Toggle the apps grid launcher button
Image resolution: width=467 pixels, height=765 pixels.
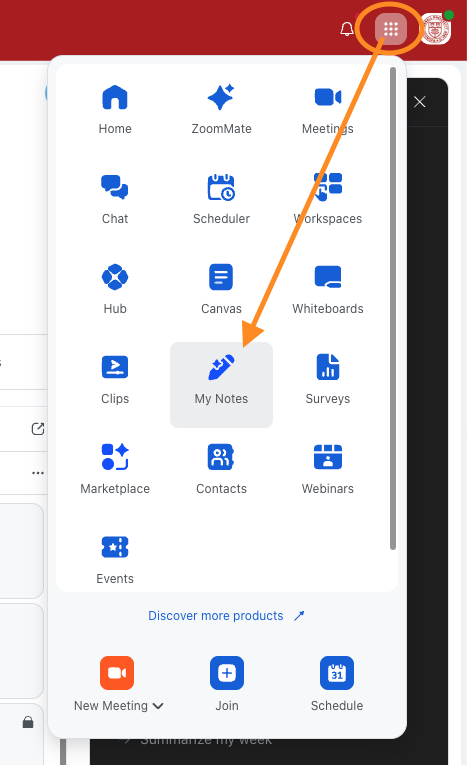[x=390, y=29]
